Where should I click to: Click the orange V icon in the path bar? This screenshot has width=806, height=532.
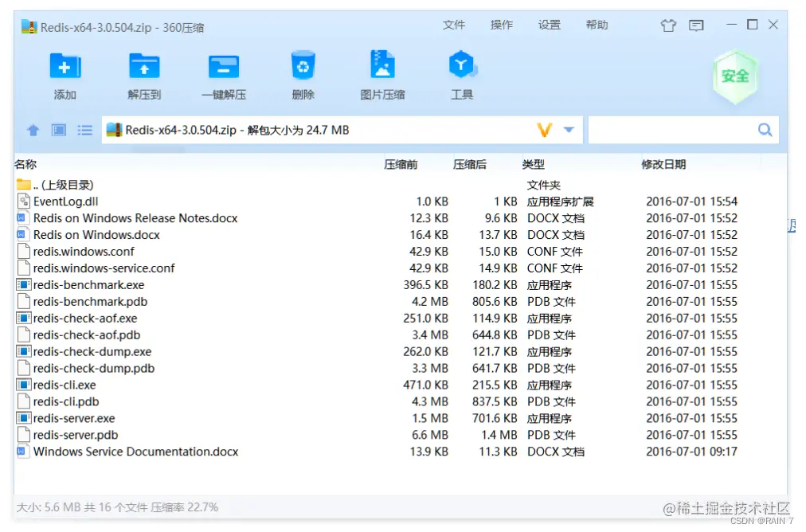point(544,130)
